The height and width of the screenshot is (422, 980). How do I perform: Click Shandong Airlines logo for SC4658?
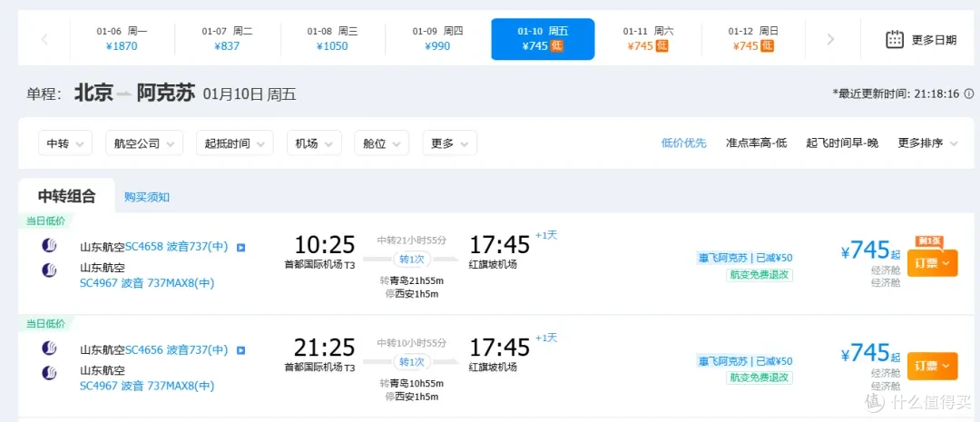[x=49, y=246]
